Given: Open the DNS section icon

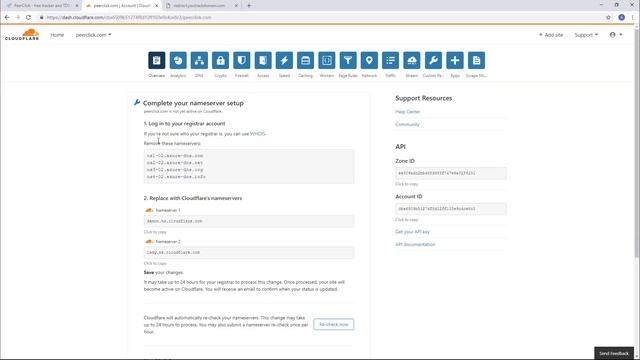Looking at the screenshot, I should click(x=199, y=60).
